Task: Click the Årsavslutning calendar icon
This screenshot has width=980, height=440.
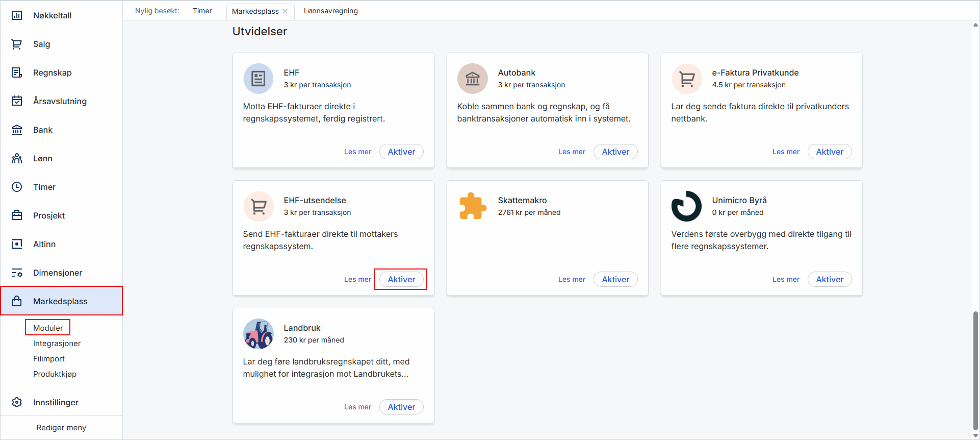Action: coord(17,101)
